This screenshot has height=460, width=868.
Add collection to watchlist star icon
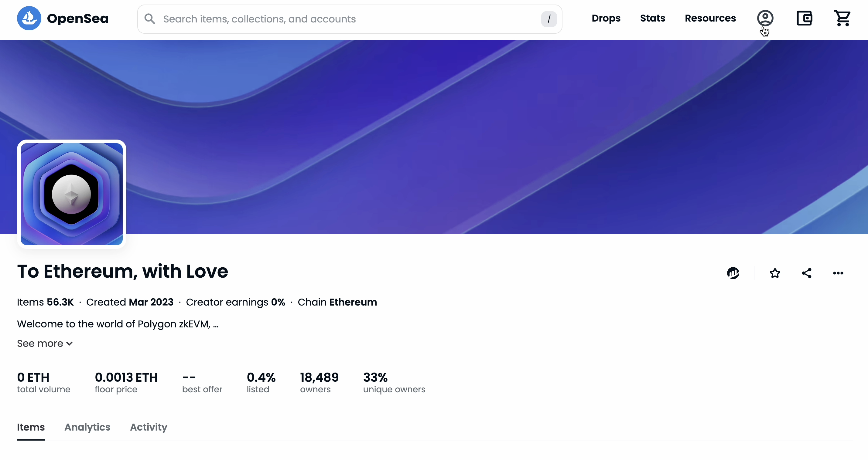(x=775, y=273)
